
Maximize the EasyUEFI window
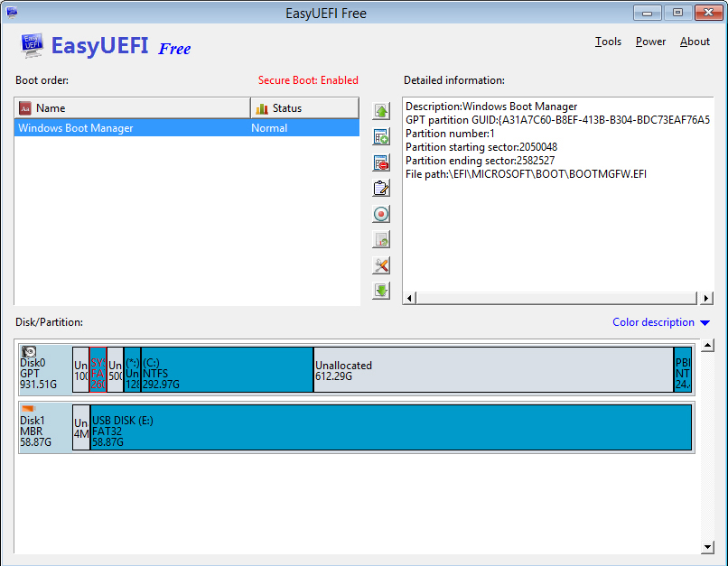pyautogui.click(x=677, y=13)
